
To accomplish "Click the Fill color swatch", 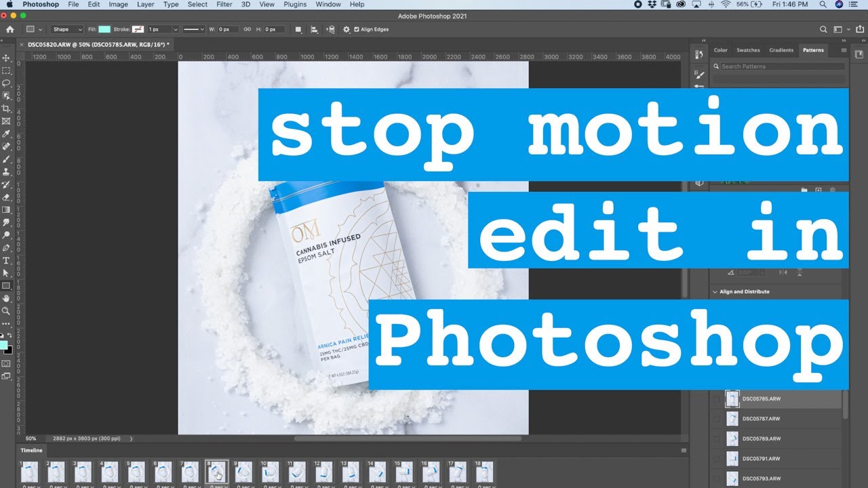I will tap(104, 29).
